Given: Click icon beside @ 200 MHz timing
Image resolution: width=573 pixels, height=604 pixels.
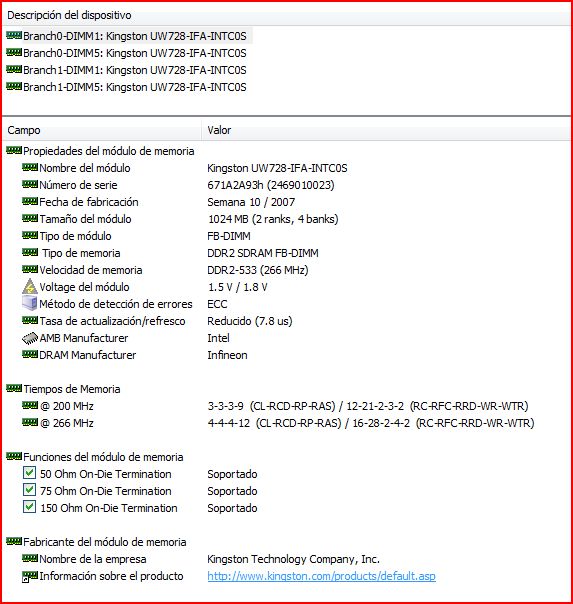Looking at the screenshot, I should [30, 405].
